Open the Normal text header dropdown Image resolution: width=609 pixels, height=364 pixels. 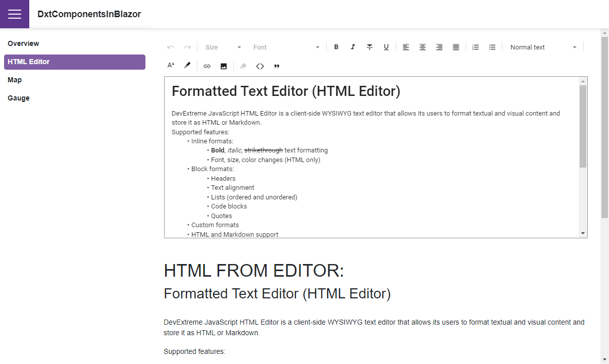543,47
